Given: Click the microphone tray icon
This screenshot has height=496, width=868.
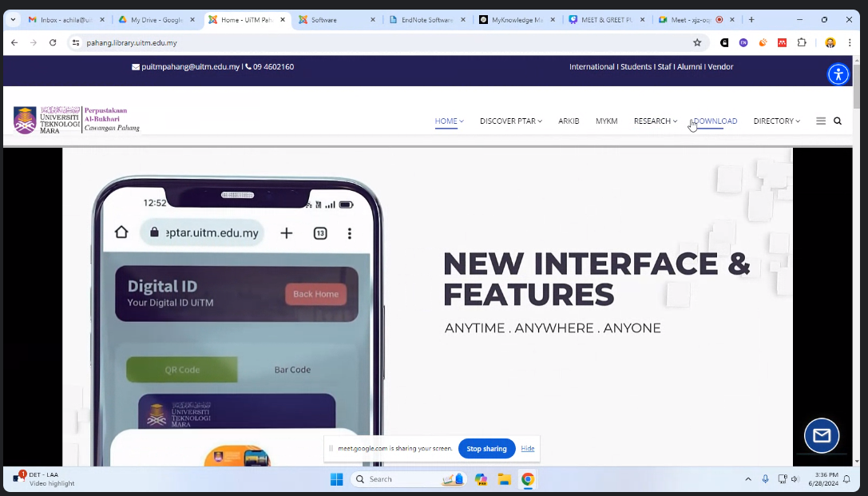Looking at the screenshot, I should click(x=766, y=479).
